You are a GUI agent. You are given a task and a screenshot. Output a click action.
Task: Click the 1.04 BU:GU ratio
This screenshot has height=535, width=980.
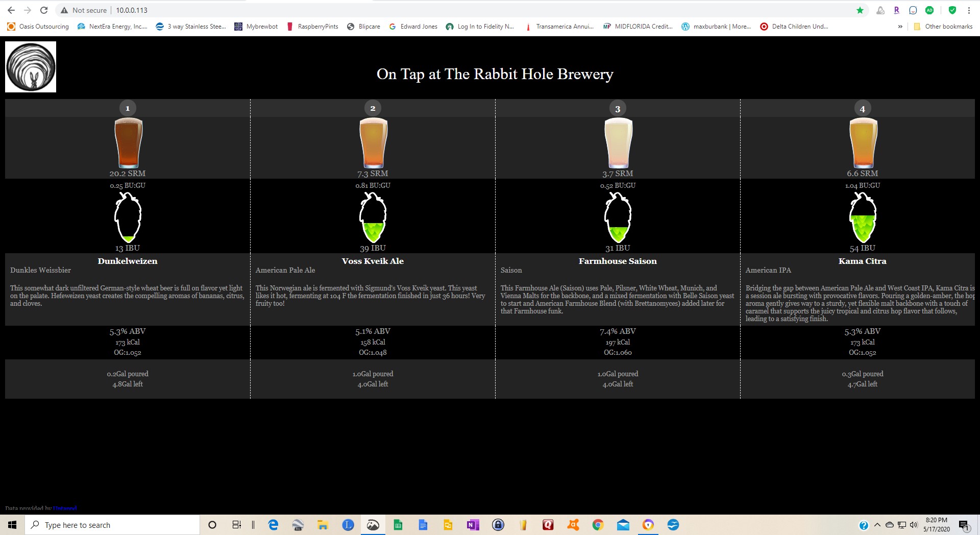click(x=863, y=185)
